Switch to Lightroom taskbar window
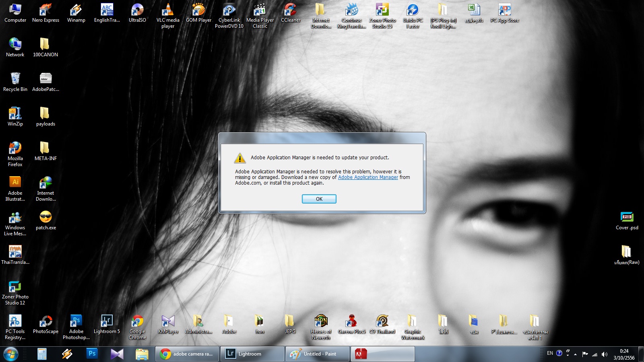This screenshot has height=362, width=644. pos(252,354)
